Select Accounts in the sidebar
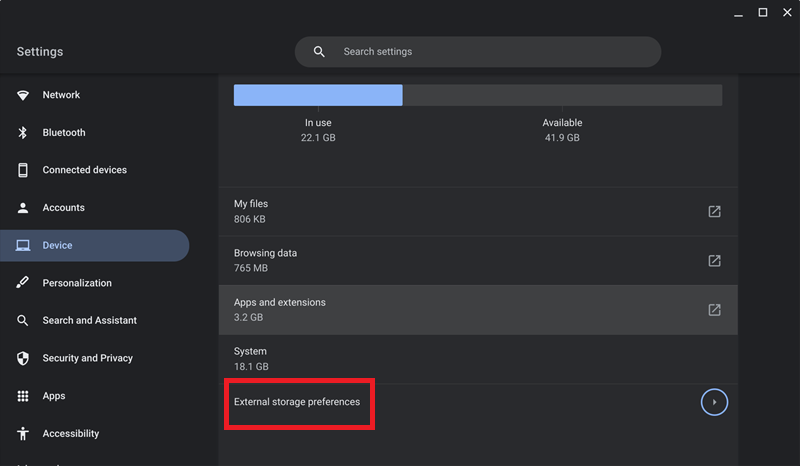800x466 pixels. [x=63, y=208]
